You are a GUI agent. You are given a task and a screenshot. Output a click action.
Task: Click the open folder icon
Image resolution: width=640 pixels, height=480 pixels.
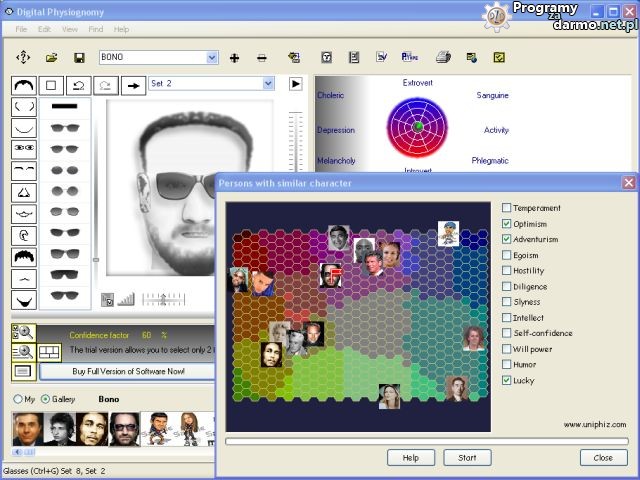tap(51, 58)
